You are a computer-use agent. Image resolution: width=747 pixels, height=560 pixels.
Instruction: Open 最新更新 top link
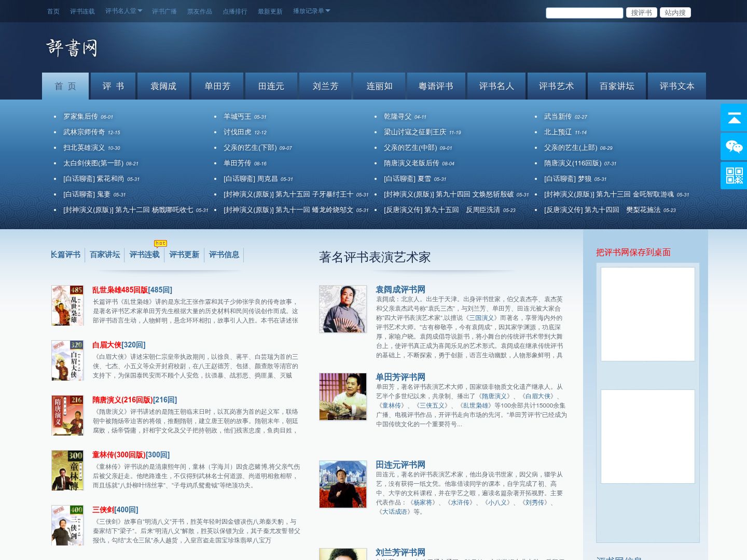pyautogui.click(x=270, y=11)
